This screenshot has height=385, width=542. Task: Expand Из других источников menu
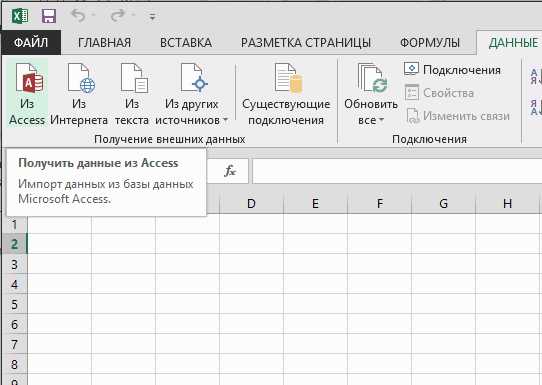coord(191,94)
